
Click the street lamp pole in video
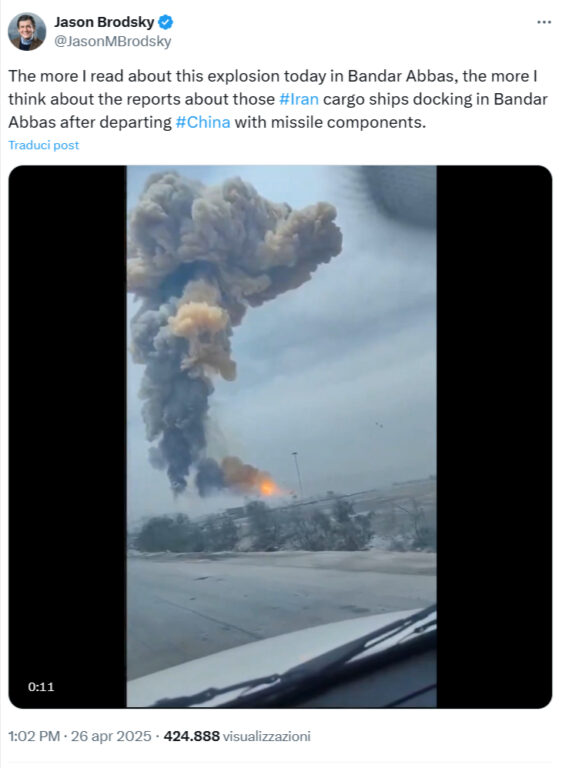pos(297,475)
